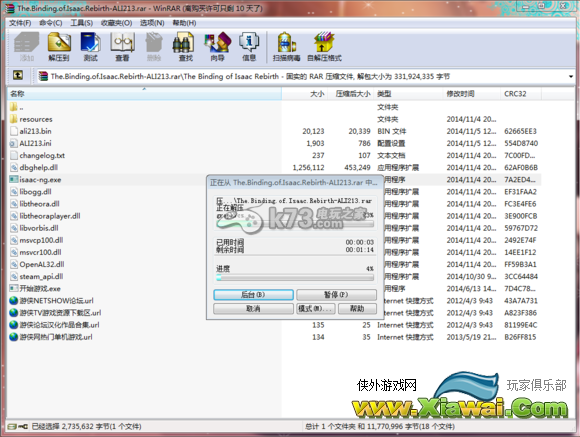Open the File (文件) menu
This screenshot has height=437, width=580.
click(x=20, y=23)
